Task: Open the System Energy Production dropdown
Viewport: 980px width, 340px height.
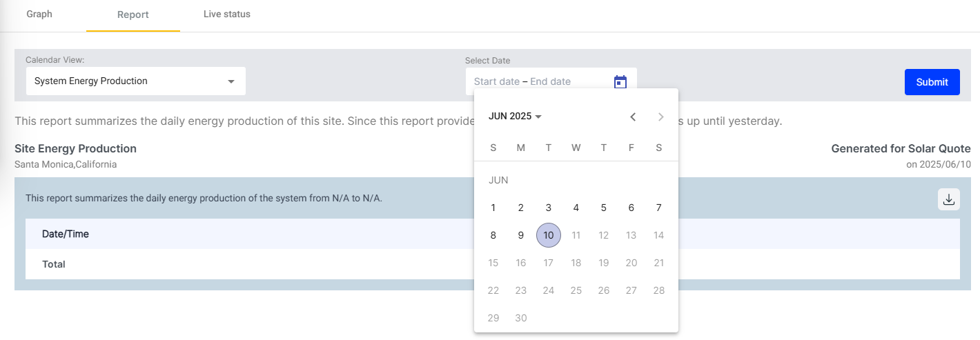Action: coord(136,81)
